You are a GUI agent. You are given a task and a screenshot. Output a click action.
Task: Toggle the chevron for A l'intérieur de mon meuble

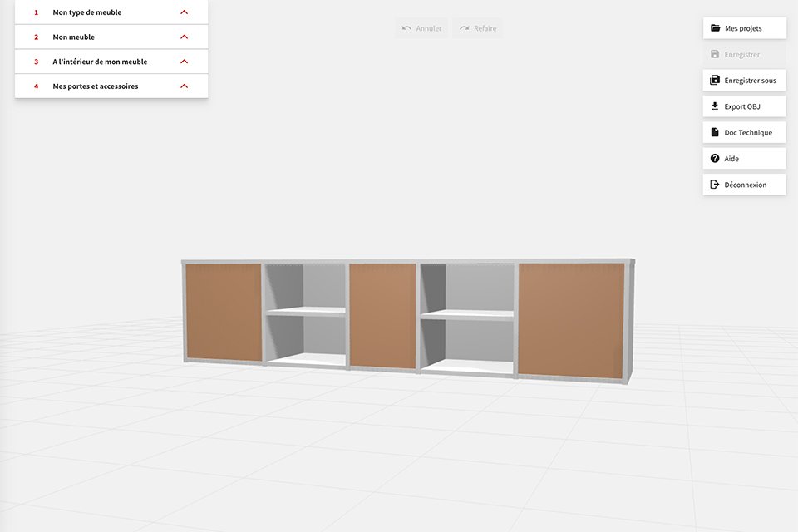point(185,62)
